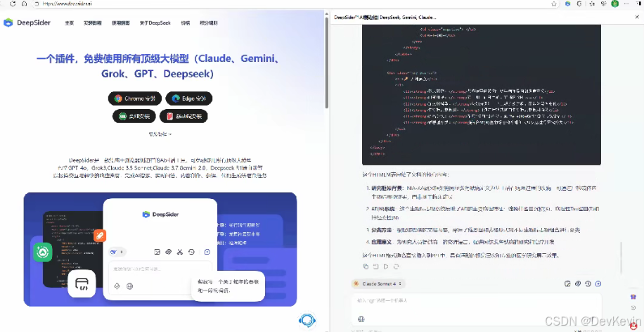Open the Claude Sonnet 4 model dropdown

[x=378, y=283]
